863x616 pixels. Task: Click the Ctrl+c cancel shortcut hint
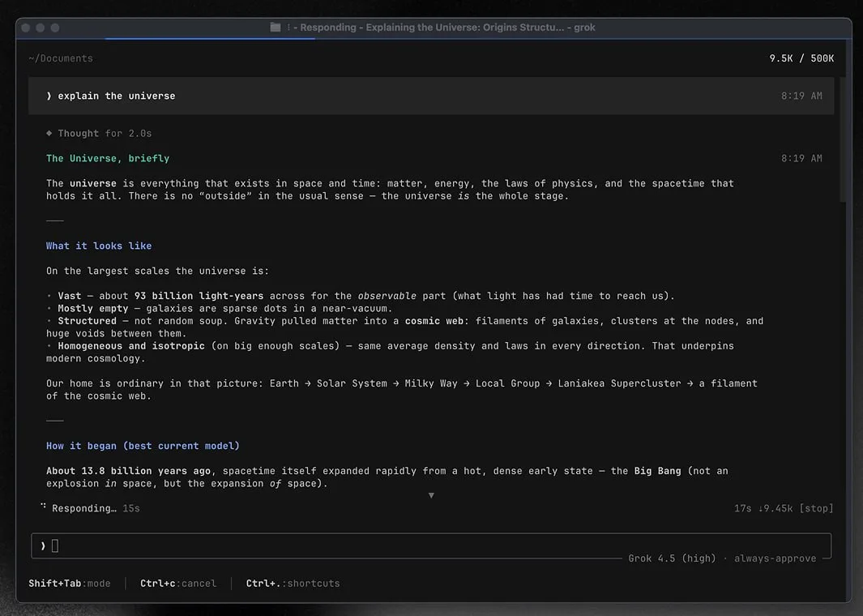[x=178, y=584]
